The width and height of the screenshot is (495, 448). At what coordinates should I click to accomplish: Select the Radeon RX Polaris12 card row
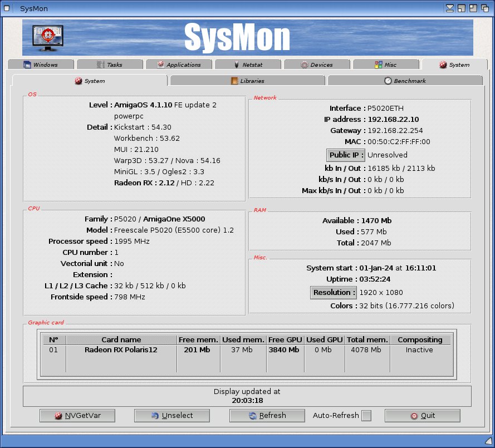click(247, 349)
